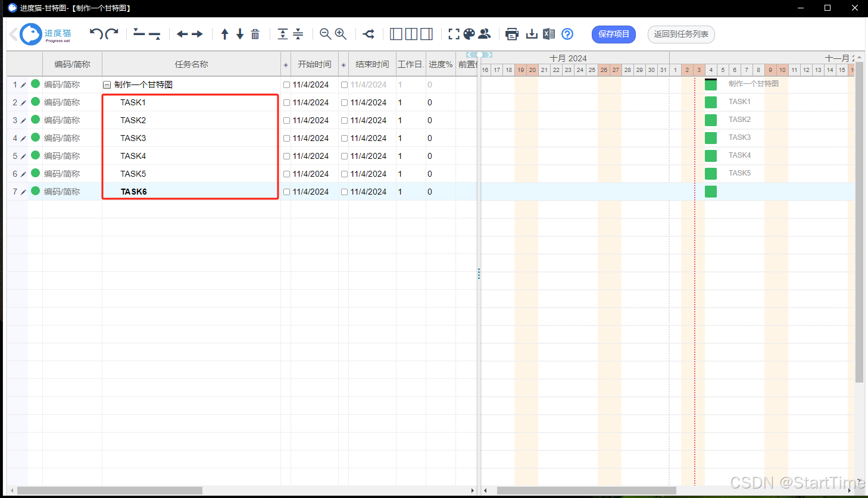Tick the end date checkbox for TASK1
The width and height of the screenshot is (868, 498).
coord(344,103)
